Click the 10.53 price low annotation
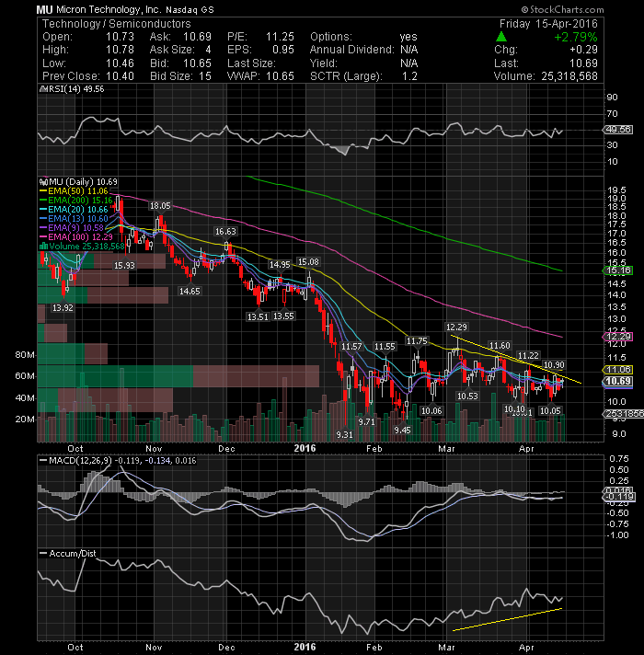Image resolution: width=644 pixels, height=655 pixels. click(467, 396)
